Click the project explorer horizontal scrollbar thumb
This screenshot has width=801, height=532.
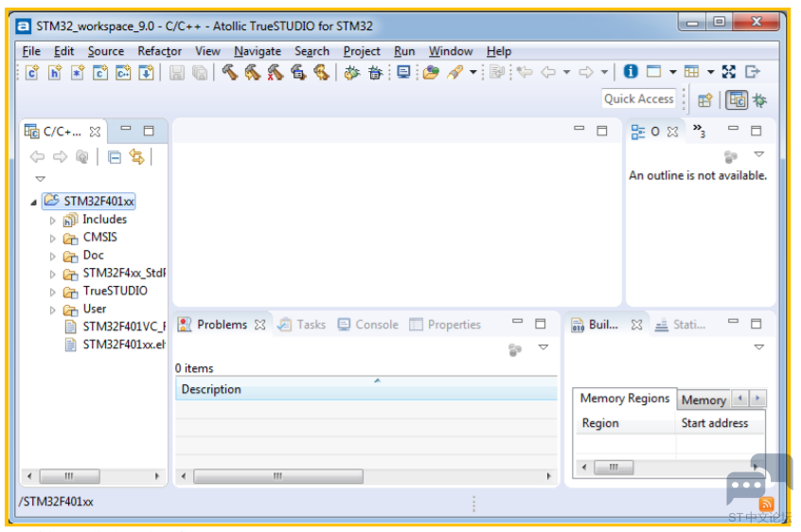point(69,476)
